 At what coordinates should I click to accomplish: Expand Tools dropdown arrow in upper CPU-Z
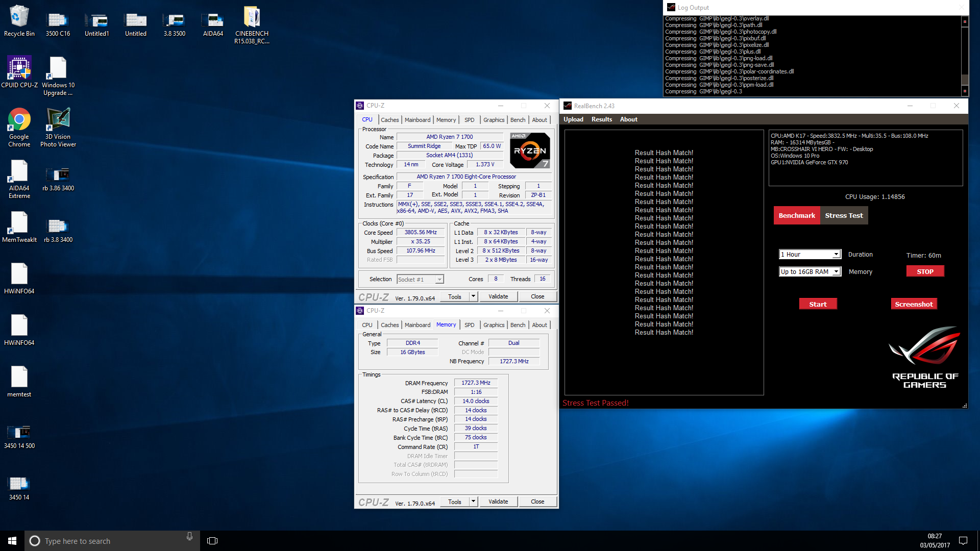tap(473, 296)
